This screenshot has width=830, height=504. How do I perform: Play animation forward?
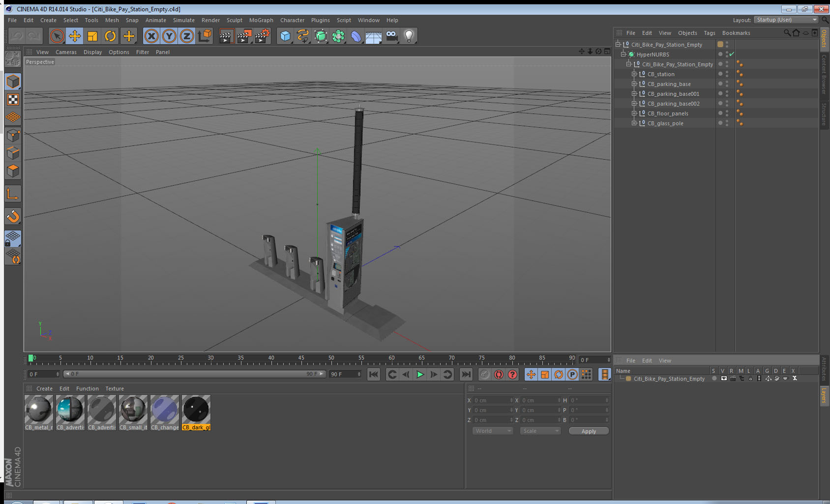tap(420, 374)
